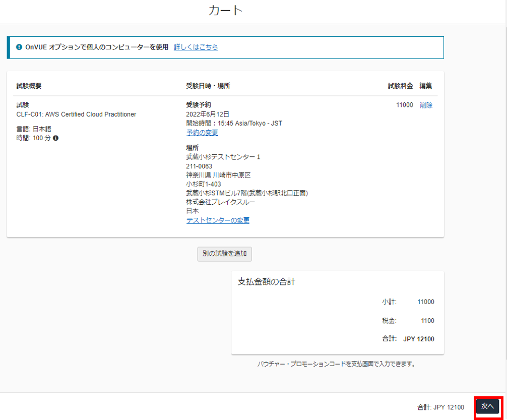Click the 小計 value 11000
Screen dimensions: 507x420
(x=426, y=302)
